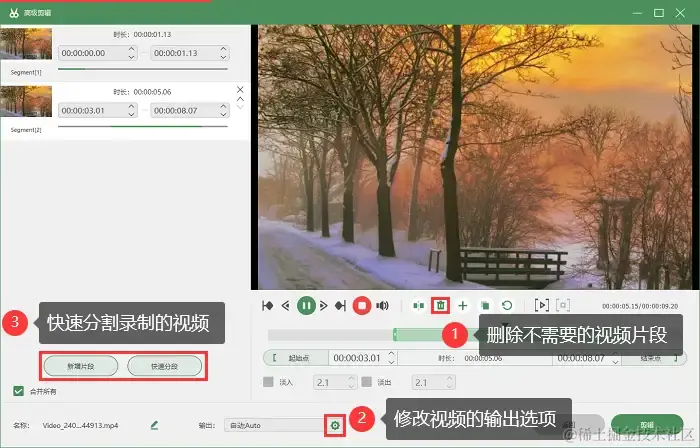Set the start point bracket button
Screen dimensions: 700x448
(296, 358)
